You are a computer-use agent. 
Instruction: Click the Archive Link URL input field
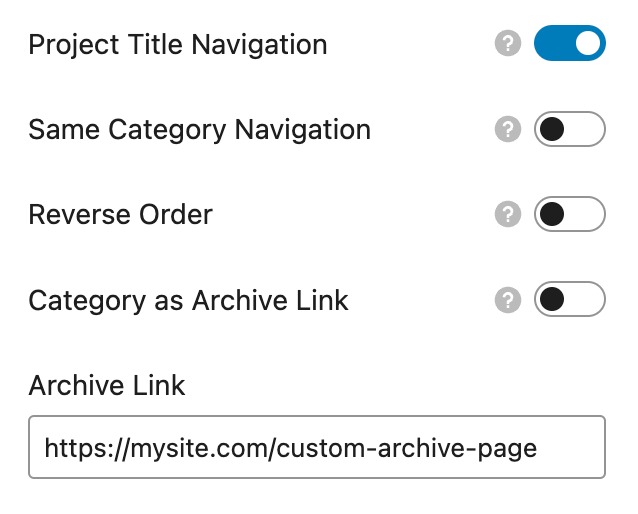[x=317, y=447]
